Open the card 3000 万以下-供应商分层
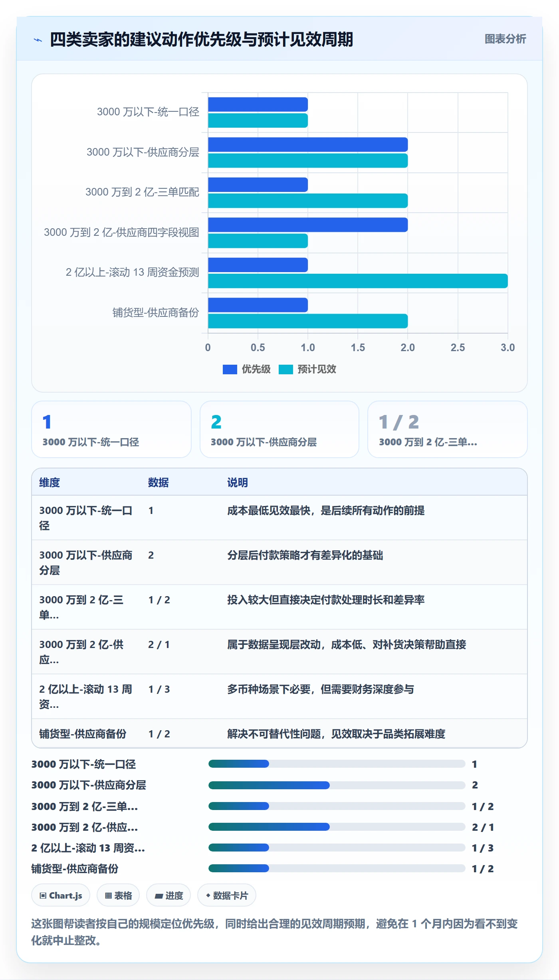 [x=279, y=429]
